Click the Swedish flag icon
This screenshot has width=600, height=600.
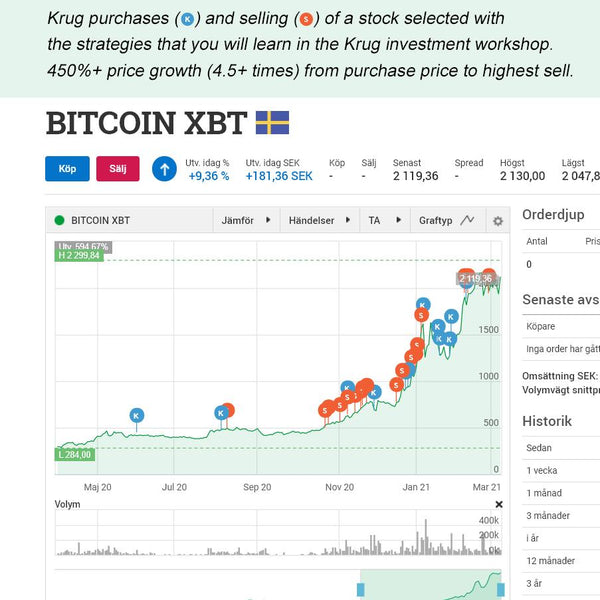(272, 122)
